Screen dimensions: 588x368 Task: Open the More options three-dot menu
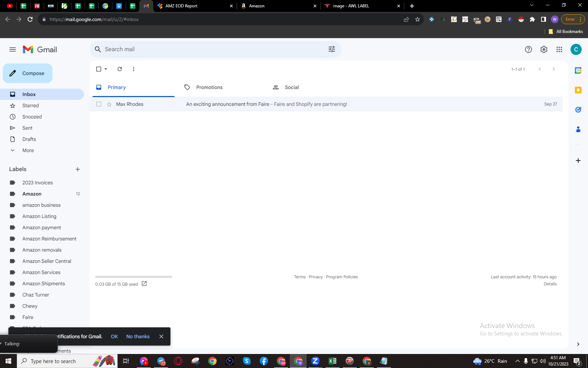(134, 69)
